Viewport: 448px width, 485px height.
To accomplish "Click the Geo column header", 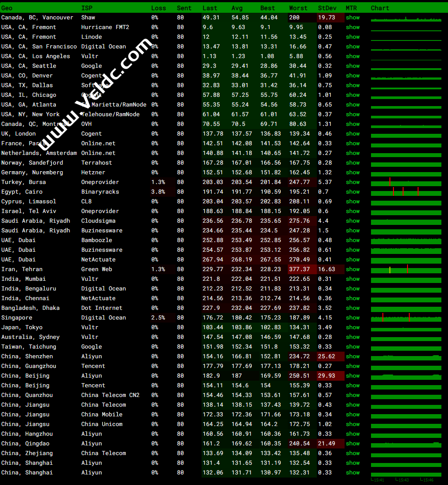I will [7, 8].
